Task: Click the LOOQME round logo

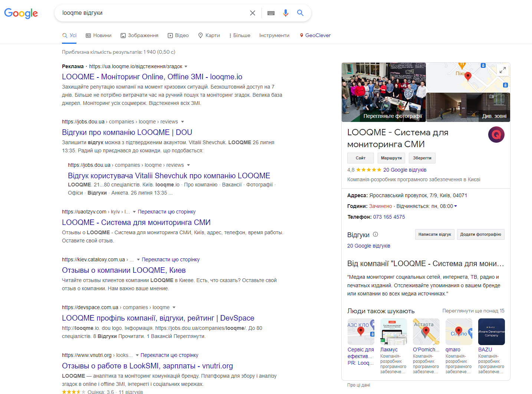Action: (496, 135)
